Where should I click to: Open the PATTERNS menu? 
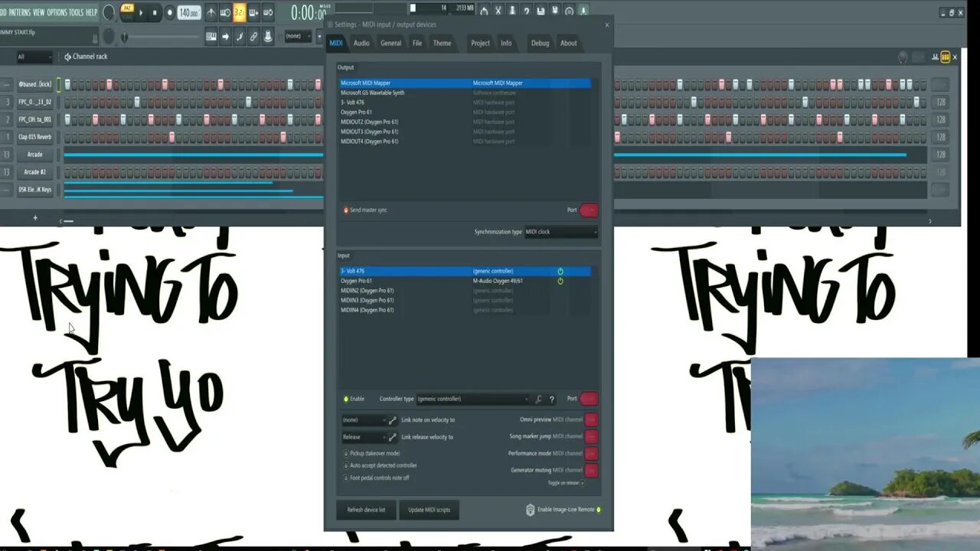19,12
